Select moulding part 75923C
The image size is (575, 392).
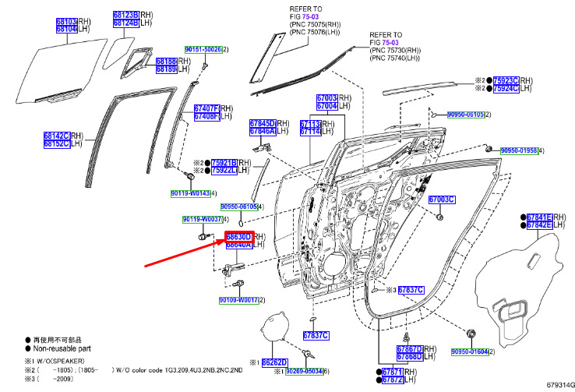pos(506,81)
